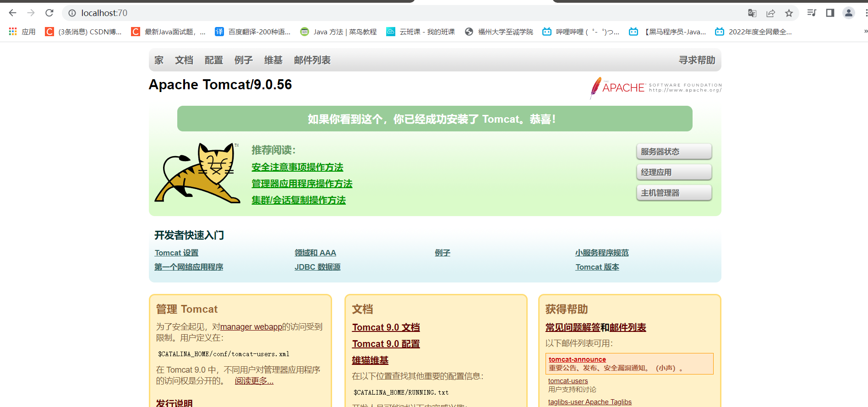Follow the manager webapp link
The height and width of the screenshot is (407, 868).
[251, 327]
